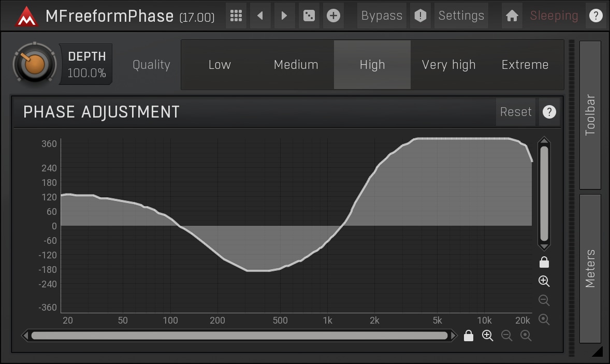Go to next preset arrow
This screenshot has height=364, width=610.
pyautogui.click(x=284, y=16)
